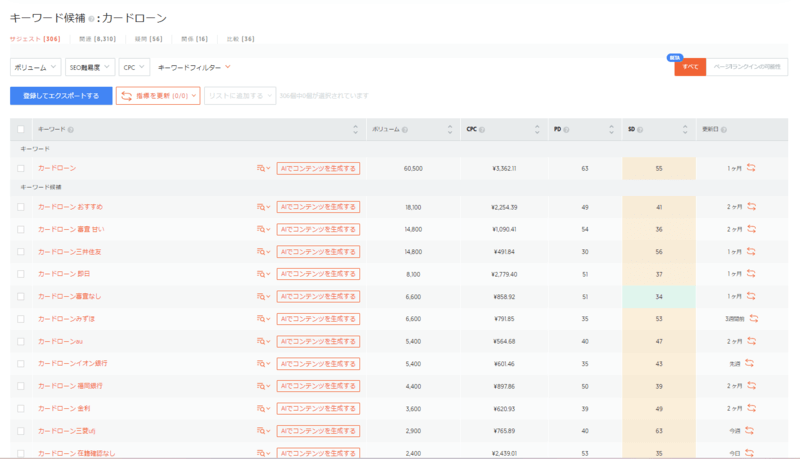Refresh icon for カードローン三菱ufj row
The height and width of the screenshot is (459, 800).
[x=749, y=430]
